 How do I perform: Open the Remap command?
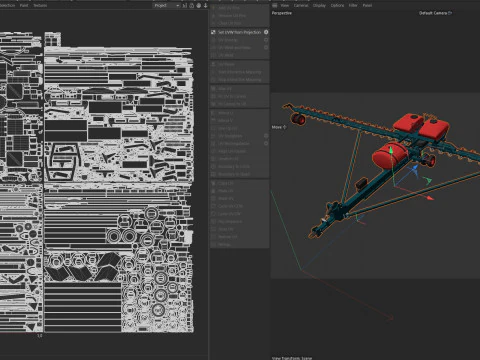pos(239,244)
